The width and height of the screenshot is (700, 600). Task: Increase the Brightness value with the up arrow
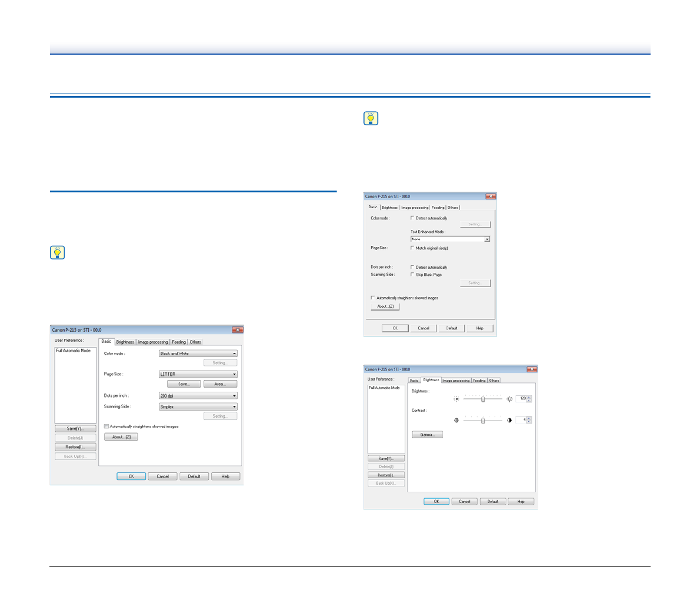529,397
